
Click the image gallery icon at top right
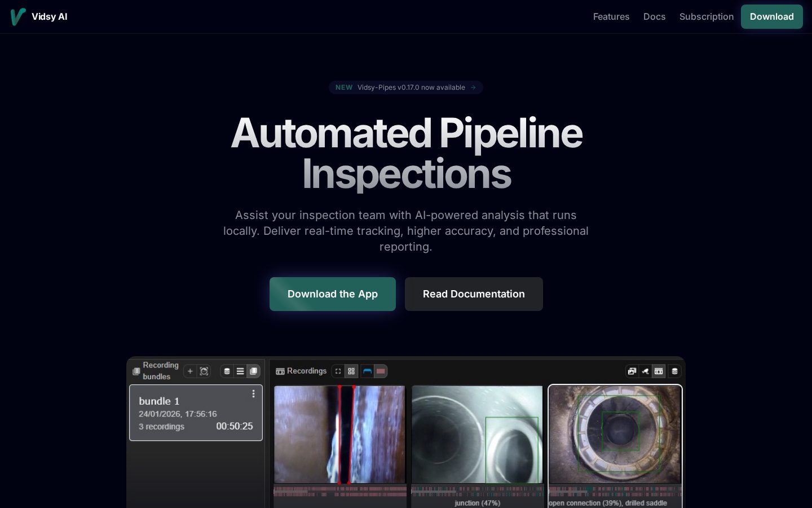632,371
